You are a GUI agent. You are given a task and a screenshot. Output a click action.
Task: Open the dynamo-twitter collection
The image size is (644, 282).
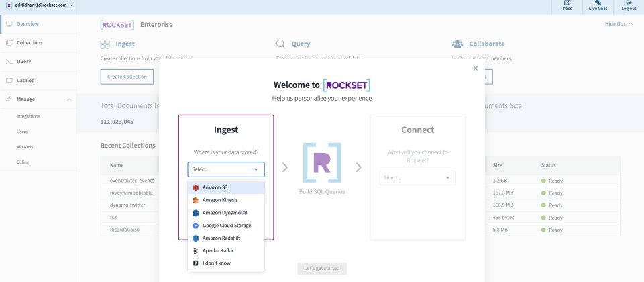127,205
